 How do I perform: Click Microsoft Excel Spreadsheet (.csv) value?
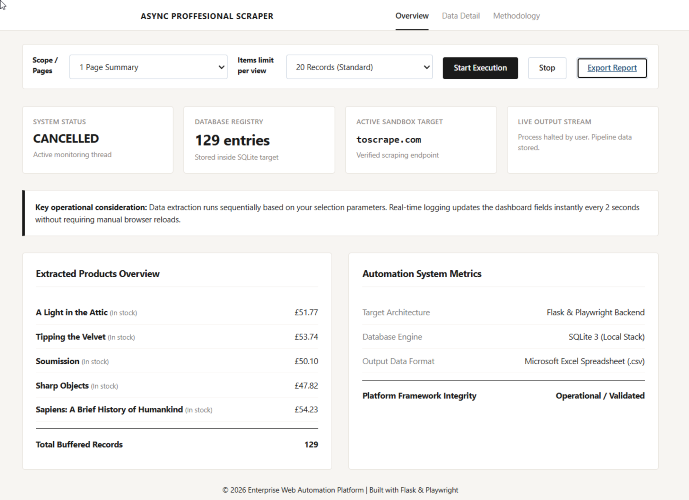pos(584,361)
